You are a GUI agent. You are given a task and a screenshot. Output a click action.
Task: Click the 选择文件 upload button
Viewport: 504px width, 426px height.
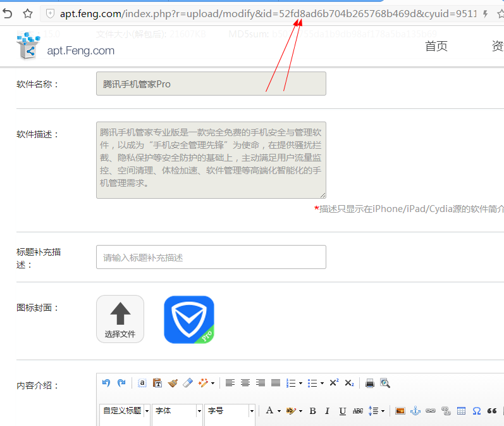[x=120, y=319]
